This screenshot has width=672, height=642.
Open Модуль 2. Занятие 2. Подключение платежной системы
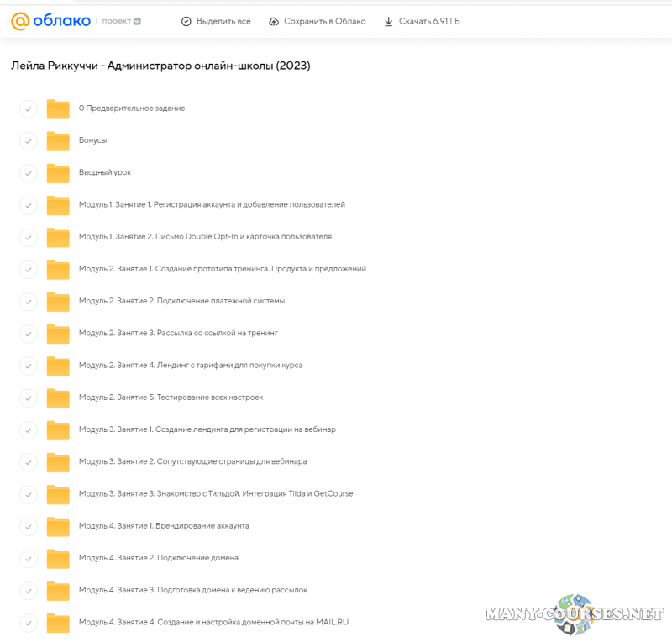click(181, 301)
